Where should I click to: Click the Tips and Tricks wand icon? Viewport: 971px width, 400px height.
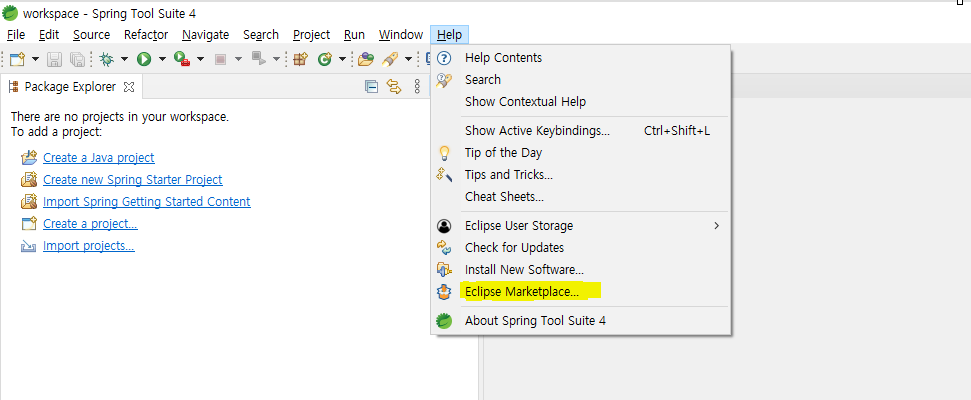click(444, 175)
